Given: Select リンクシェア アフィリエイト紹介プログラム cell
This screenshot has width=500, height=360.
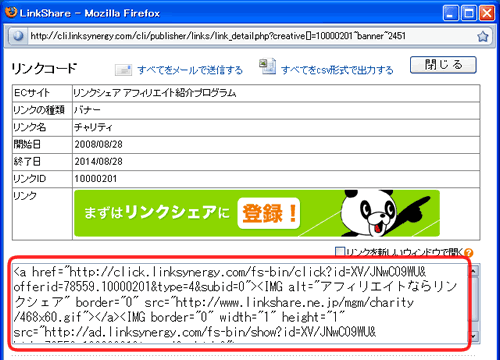Looking at the screenshot, I should point(276,93).
